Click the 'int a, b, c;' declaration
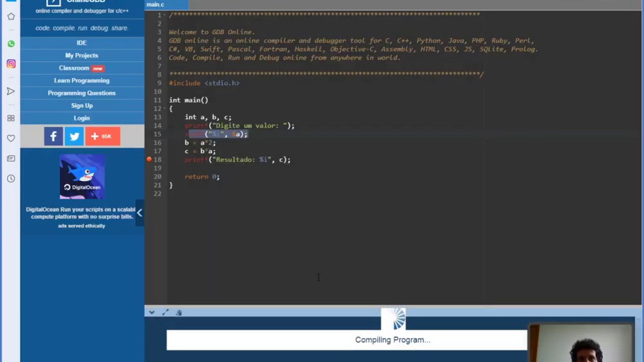Viewport: 644px width, 362px height. (x=208, y=117)
